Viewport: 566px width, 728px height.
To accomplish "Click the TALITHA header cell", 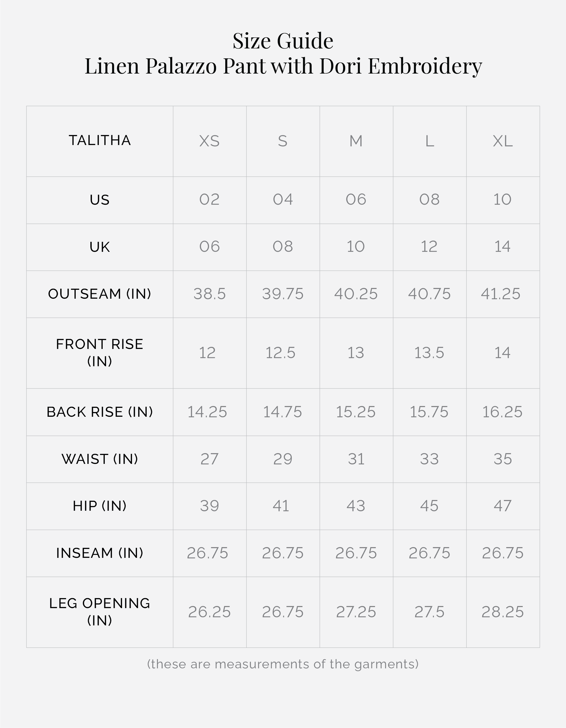I will click(100, 140).
